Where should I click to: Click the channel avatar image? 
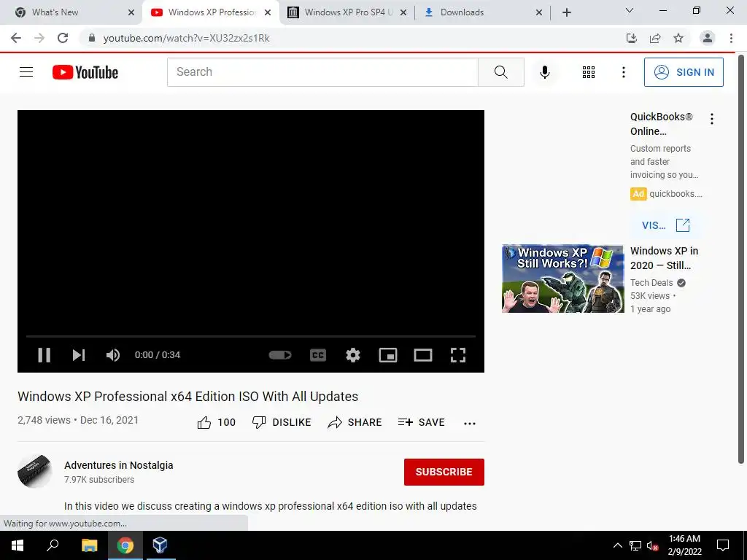[35, 472]
